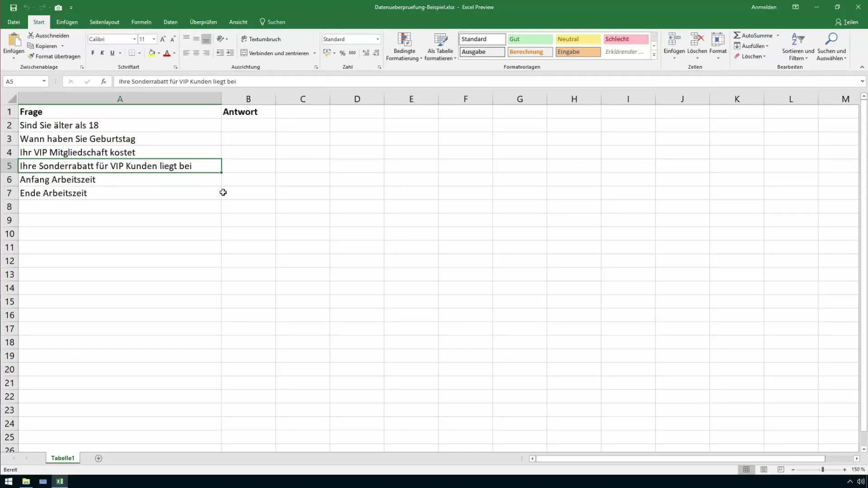This screenshot has height=488, width=868.
Task: Toggle underline U formatting
Action: (112, 53)
